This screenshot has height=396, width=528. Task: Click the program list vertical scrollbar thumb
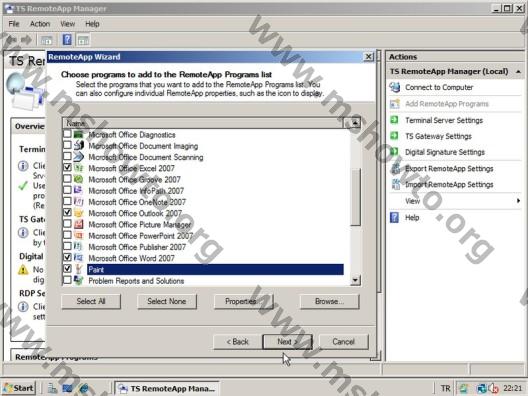point(355,197)
